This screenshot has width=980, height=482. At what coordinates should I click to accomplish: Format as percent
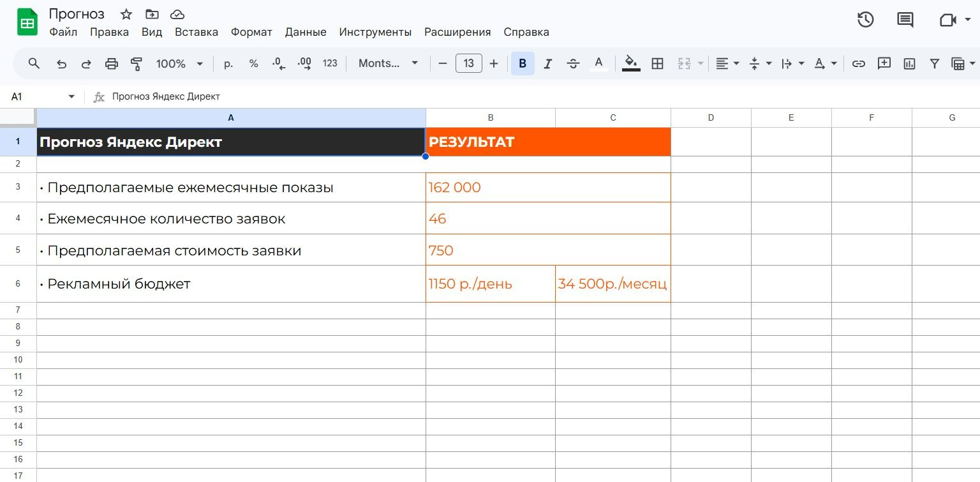[x=254, y=63]
